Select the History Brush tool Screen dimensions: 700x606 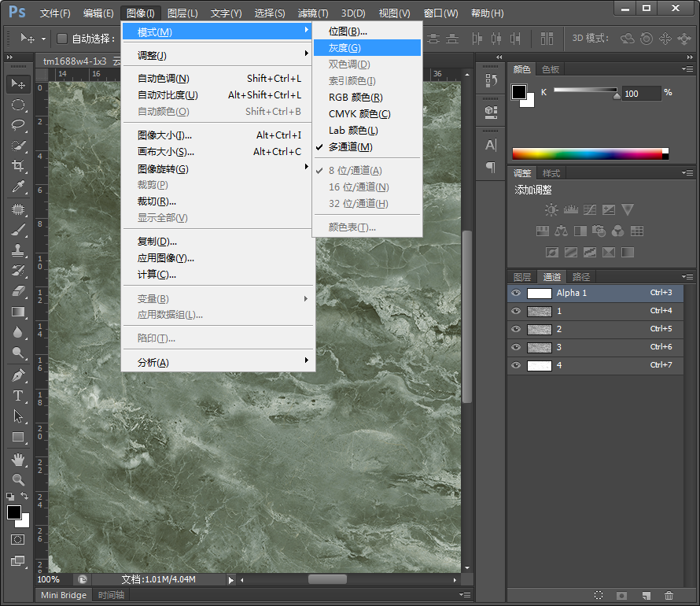tap(18, 271)
